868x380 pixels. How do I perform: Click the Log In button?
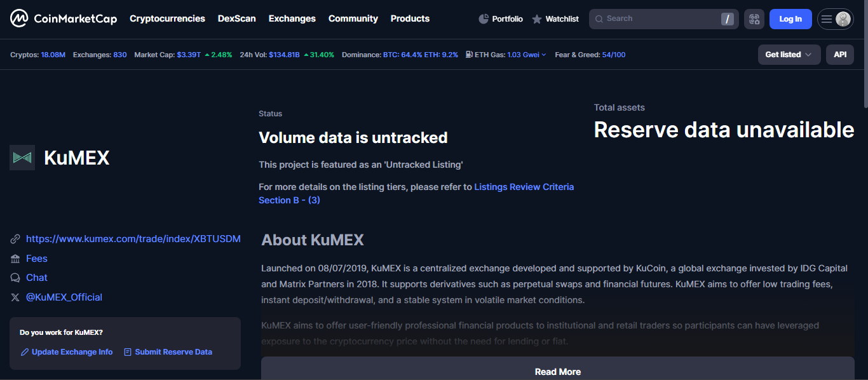(790, 19)
